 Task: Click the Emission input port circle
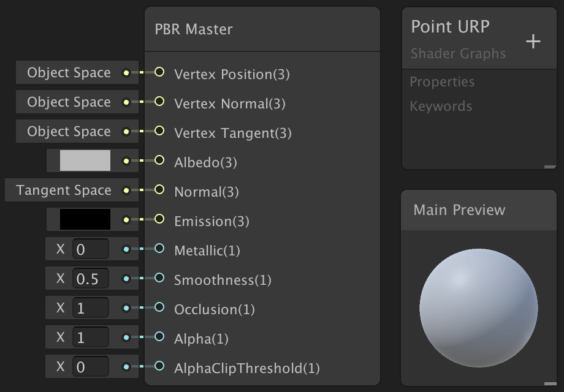(159, 219)
